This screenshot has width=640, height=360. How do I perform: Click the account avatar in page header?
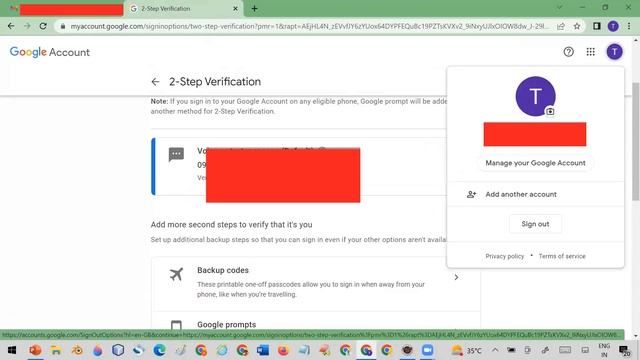coord(614,52)
